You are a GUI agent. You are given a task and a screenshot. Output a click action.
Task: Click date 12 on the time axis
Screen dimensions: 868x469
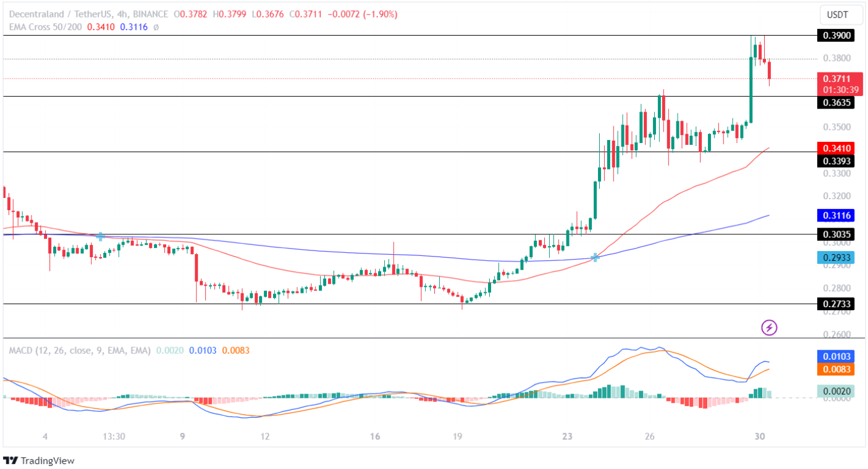tap(265, 436)
